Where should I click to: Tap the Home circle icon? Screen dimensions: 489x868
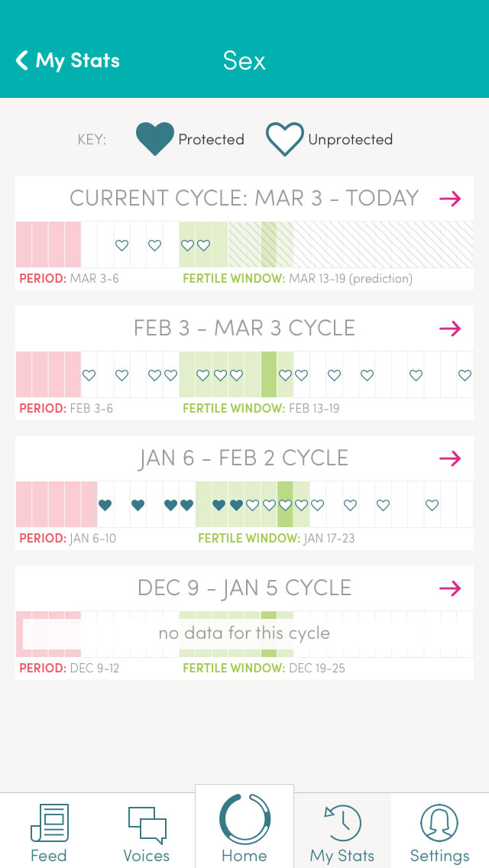[244, 819]
